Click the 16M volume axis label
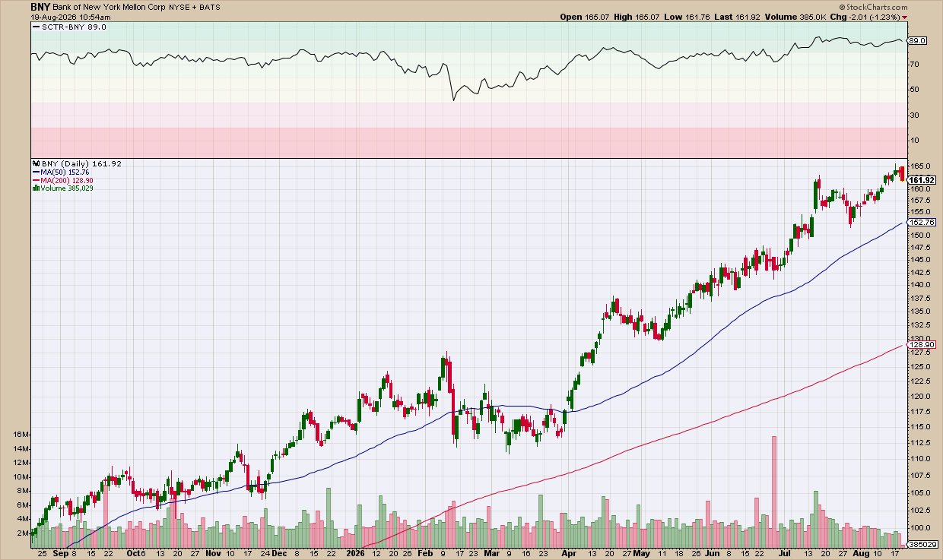 (21, 434)
